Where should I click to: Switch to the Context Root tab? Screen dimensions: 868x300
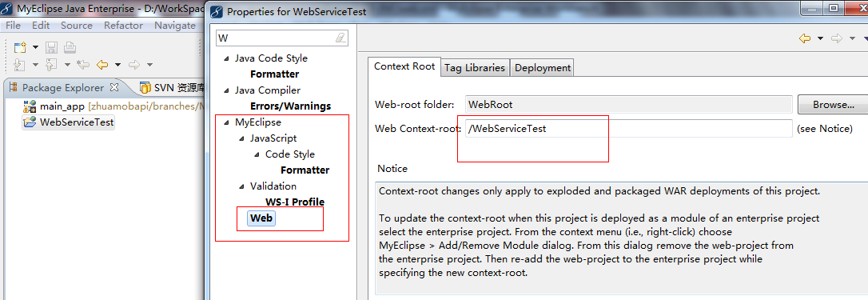[404, 66]
